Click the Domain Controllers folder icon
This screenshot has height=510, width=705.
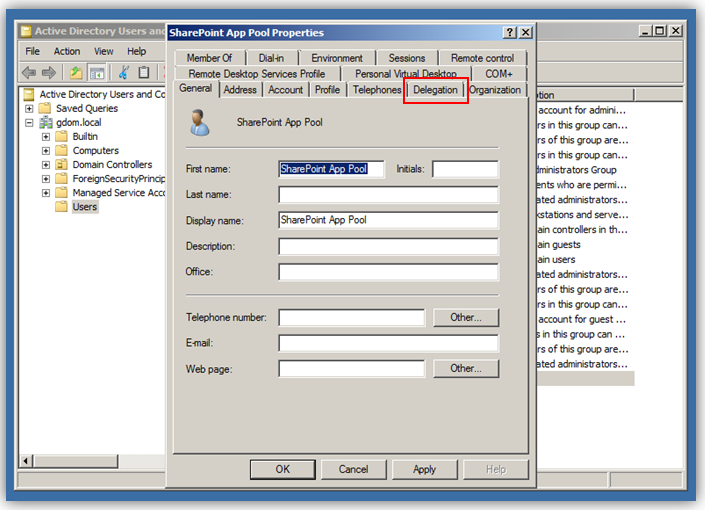pos(61,165)
